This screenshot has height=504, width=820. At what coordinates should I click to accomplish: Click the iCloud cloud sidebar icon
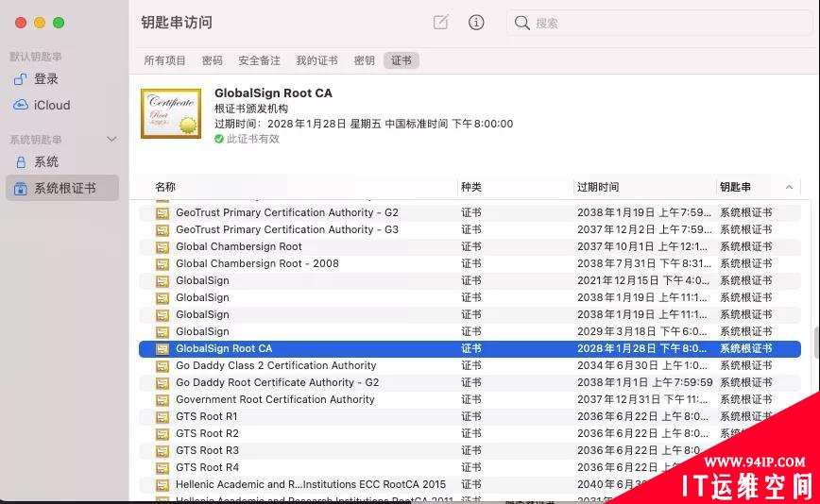click(x=21, y=105)
